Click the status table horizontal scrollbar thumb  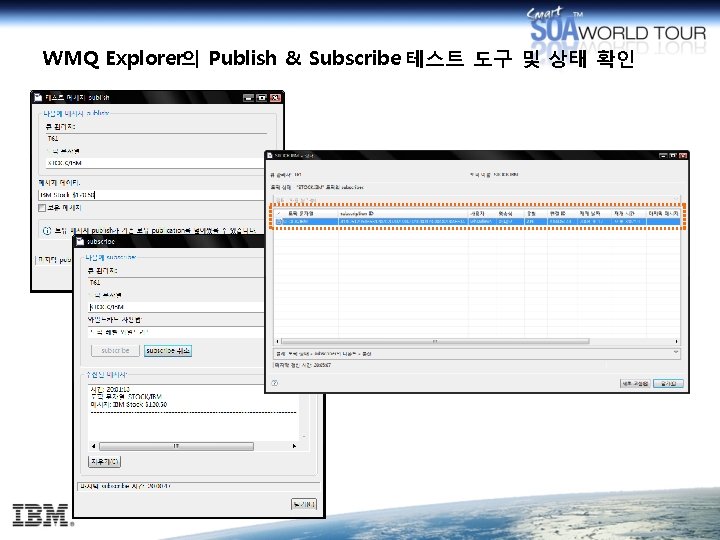click(435, 341)
